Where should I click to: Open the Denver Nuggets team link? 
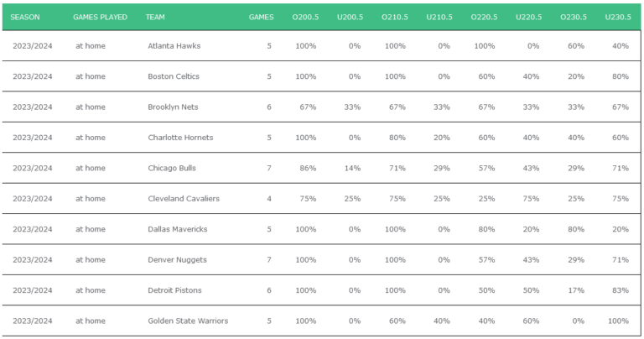click(x=176, y=260)
